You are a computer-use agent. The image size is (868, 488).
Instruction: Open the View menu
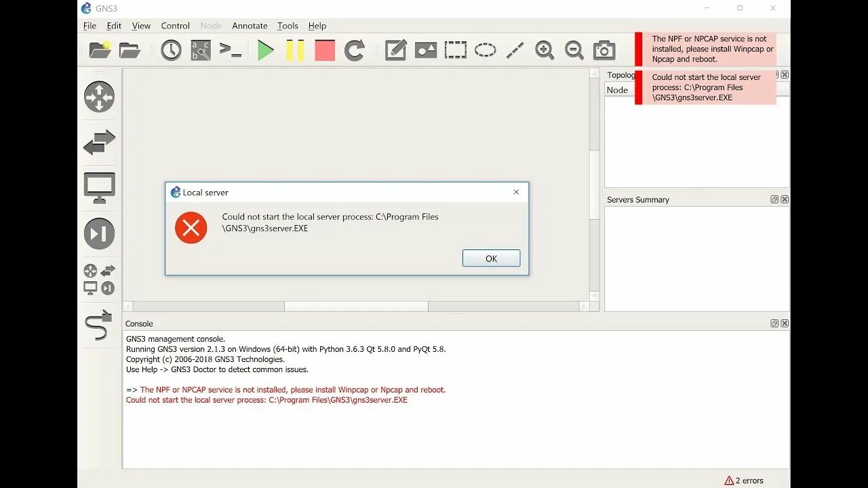click(141, 26)
